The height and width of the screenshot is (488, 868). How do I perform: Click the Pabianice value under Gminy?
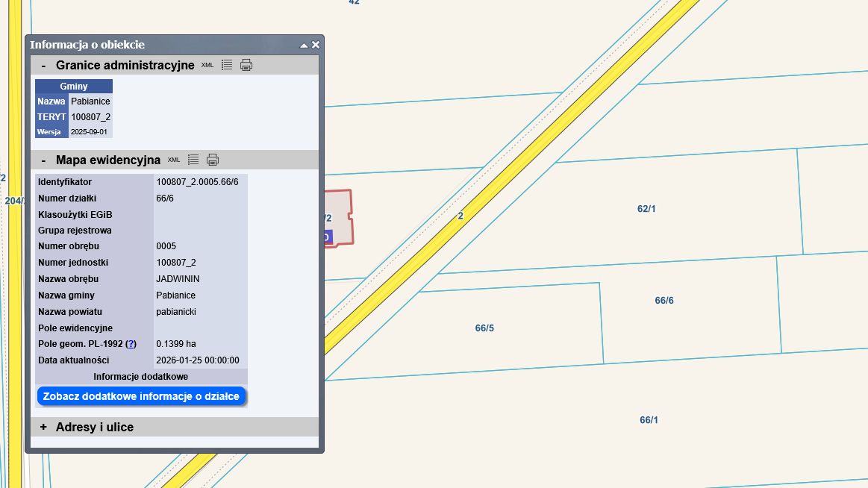pos(90,101)
